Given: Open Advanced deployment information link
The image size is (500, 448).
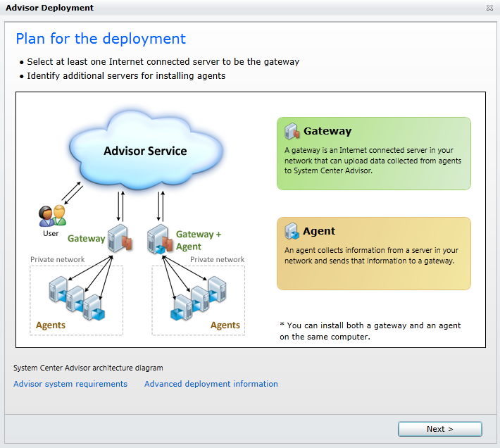Looking at the screenshot, I should point(211,384).
